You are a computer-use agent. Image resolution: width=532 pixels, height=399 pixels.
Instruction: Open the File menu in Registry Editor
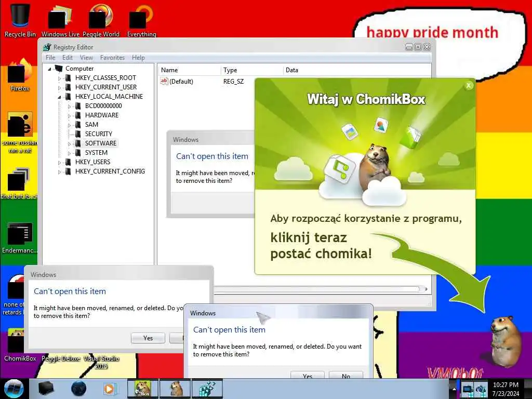click(x=50, y=58)
